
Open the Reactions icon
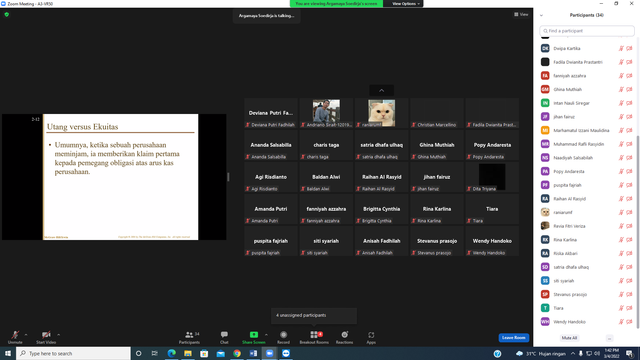pos(344,335)
